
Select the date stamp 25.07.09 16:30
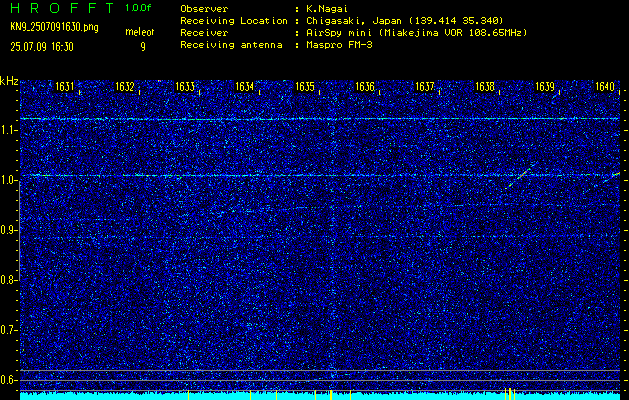[42, 47]
